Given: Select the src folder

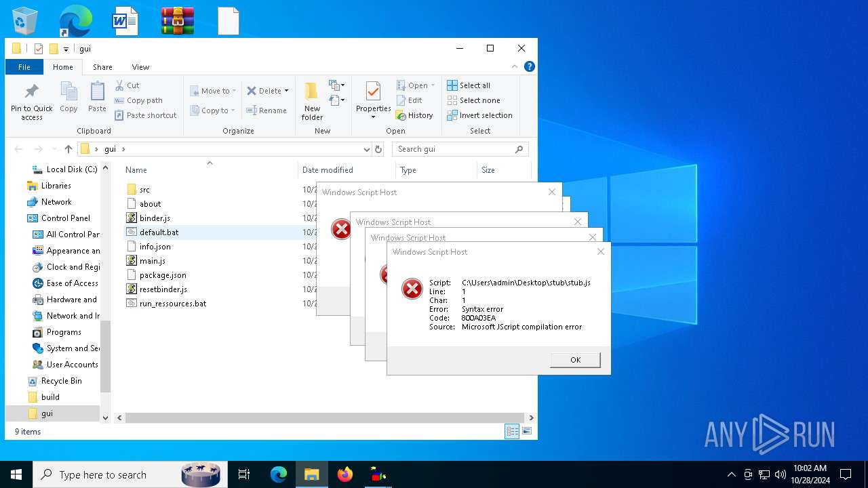Looking at the screenshot, I should [x=144, y=190].
